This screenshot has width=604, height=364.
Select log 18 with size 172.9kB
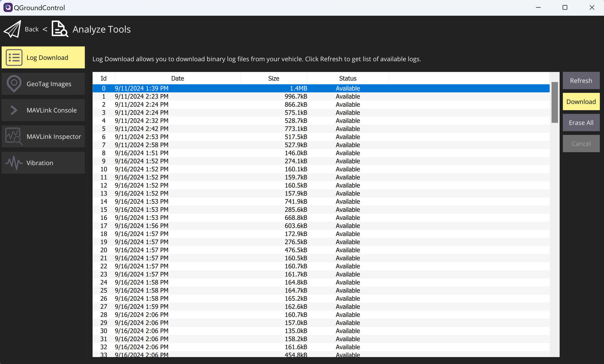pyautogui.click(x=321, y=234)
